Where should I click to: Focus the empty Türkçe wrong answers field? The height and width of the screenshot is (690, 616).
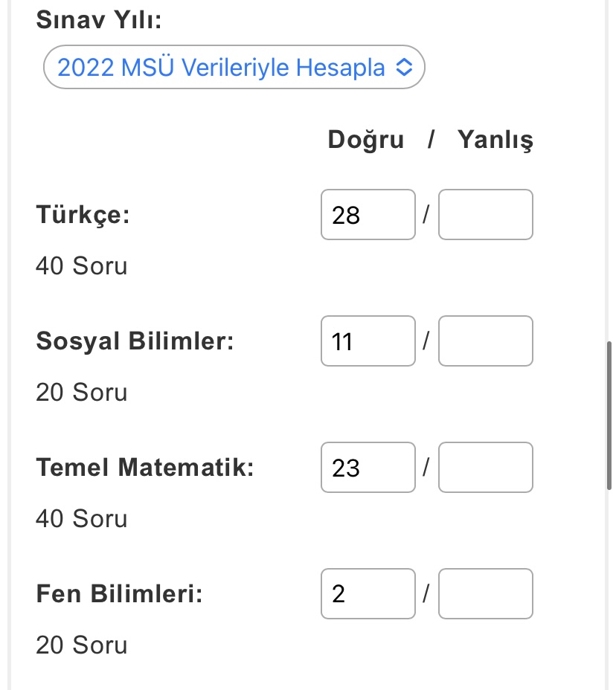[x=485, y=215]
